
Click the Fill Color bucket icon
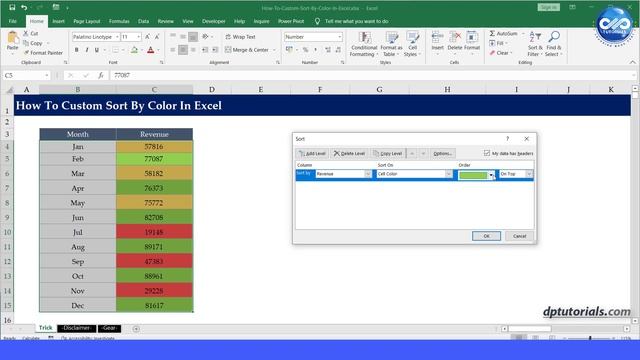134,50
